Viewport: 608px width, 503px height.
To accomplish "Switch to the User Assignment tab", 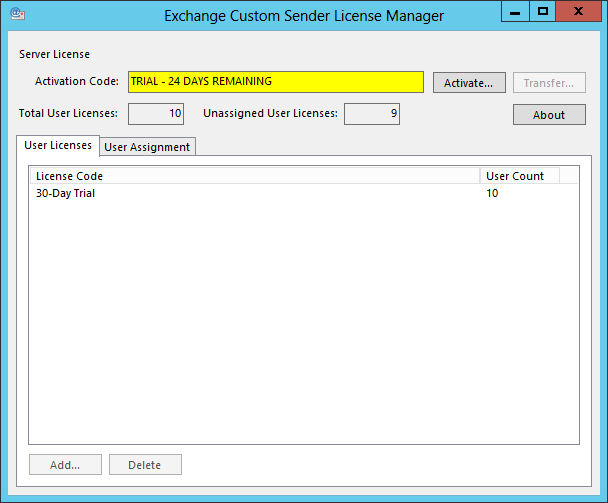I will 147,147.
